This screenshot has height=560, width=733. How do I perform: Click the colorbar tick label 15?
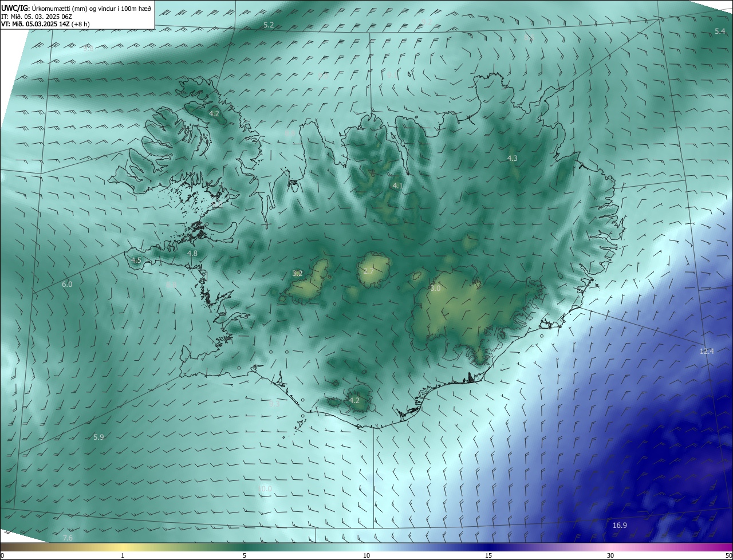[x=488, y=555]
